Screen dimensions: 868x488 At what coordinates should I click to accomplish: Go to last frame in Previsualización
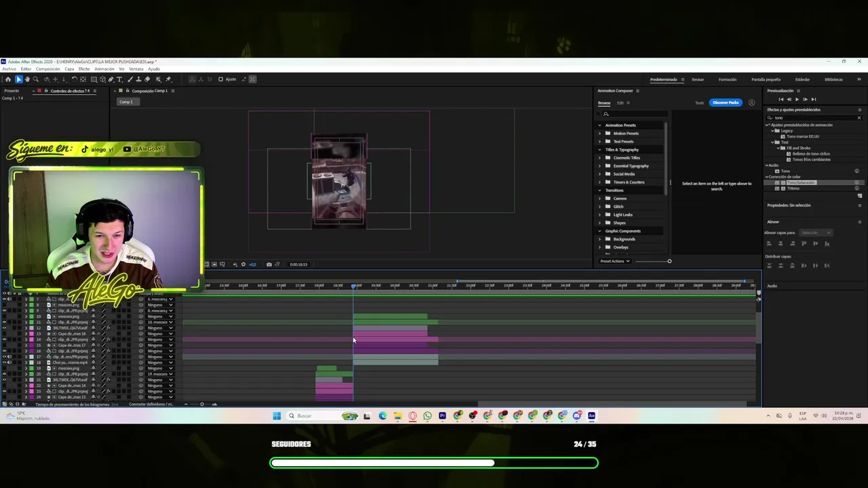[814, 100]
